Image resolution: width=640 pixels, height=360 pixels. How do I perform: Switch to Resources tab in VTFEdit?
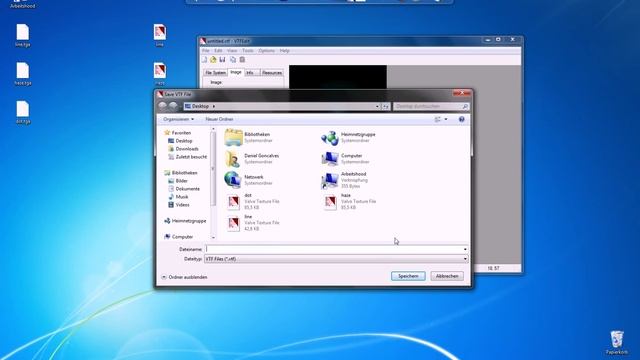[272, 73]
